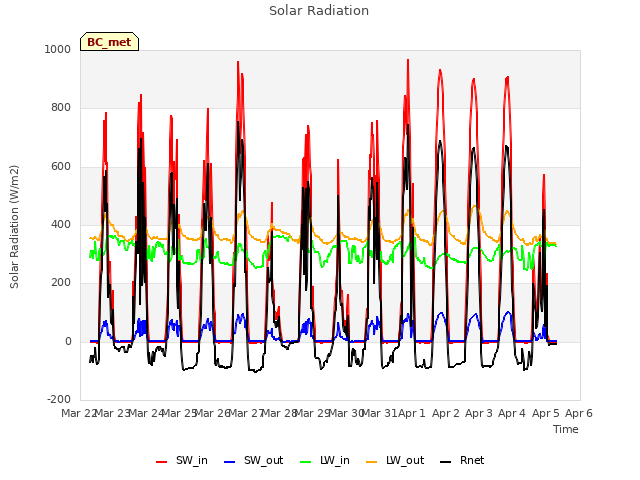Viewport: 640px width, 480px height.
Task: Click the BC_met annotation label
Action: point(109,42)
